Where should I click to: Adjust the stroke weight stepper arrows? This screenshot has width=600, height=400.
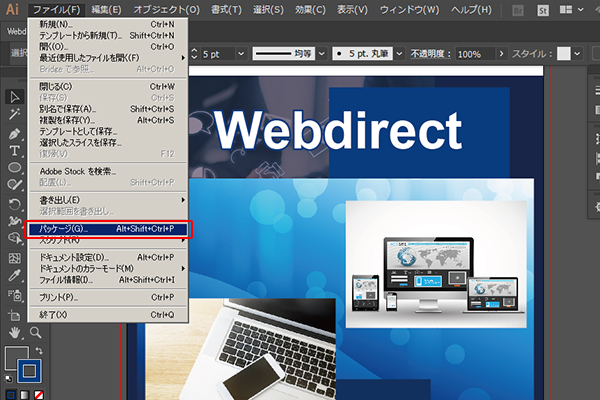click(x=194, y=54)
